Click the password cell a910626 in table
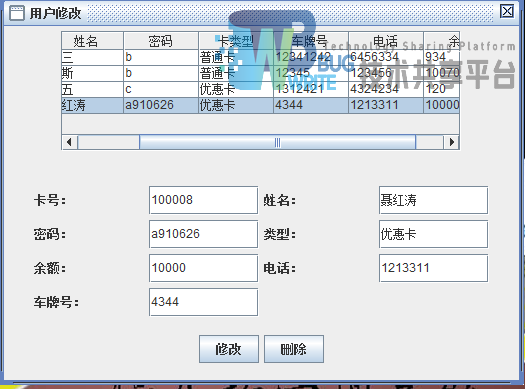 (161, 105)
